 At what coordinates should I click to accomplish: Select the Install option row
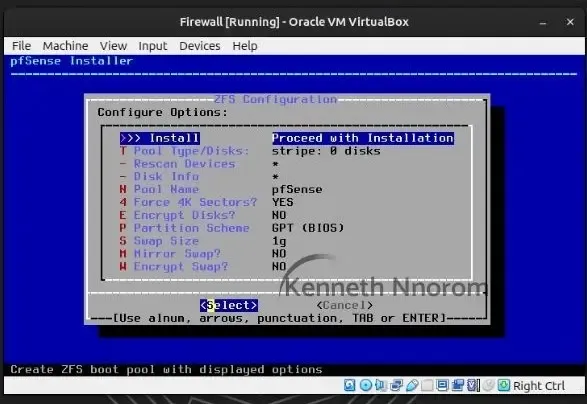coord(287,138)
